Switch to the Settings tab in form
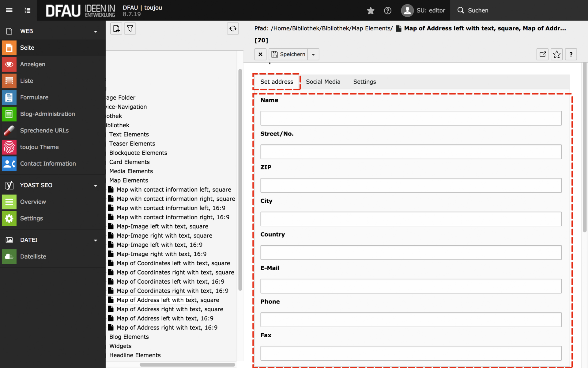The height and width of the screenshot is (368, 588). pos(364,82)
